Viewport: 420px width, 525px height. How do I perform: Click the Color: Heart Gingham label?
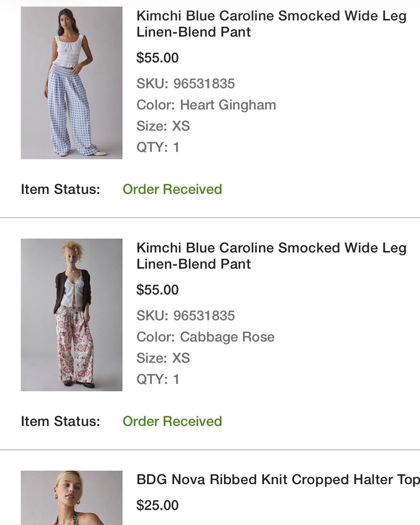pos(206,105)
